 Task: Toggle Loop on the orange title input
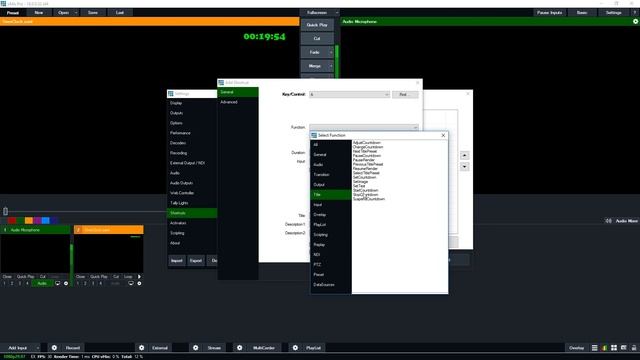click(x=128, y=276)
